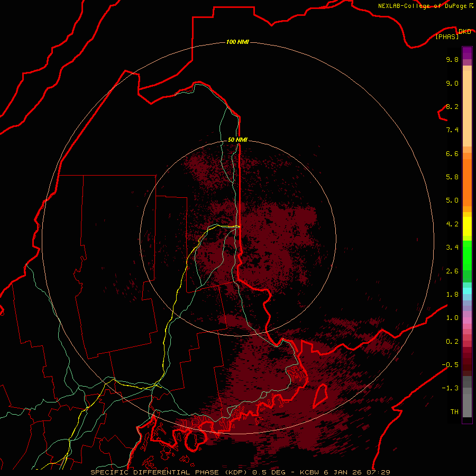The image size is (476, 476).
Task: Click the 6.6 scale label
Action: (x=452, y=153)
